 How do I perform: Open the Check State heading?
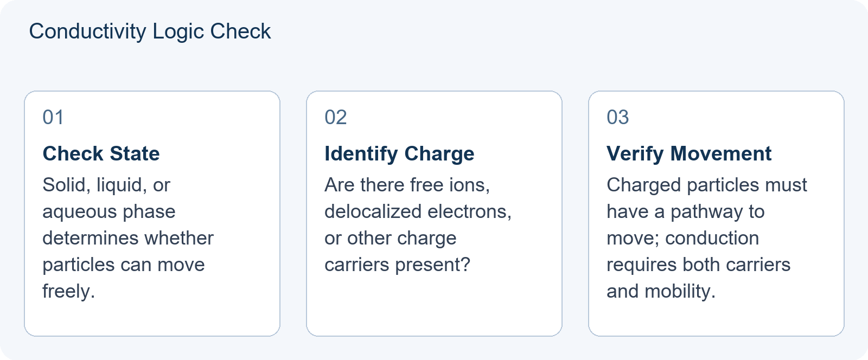101,153
